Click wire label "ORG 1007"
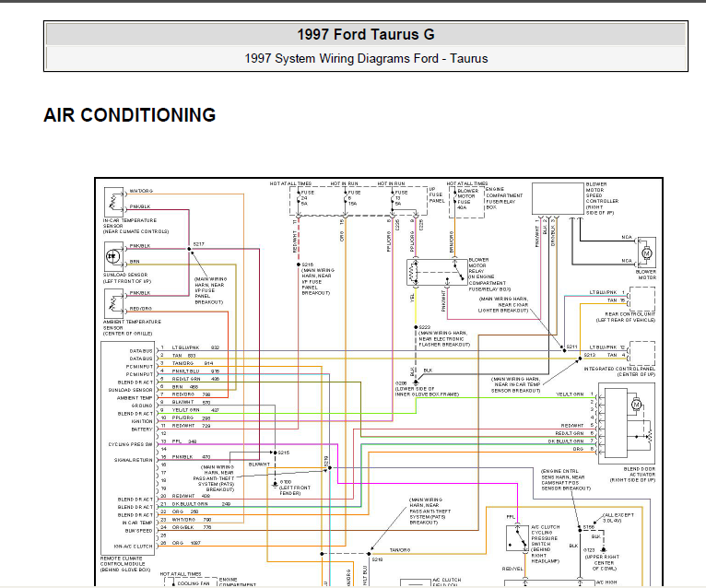Screen dimensions: 706x588 coord(186,543)
